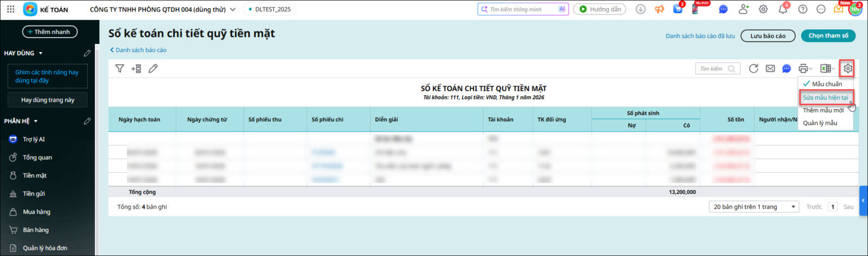
Task: Click the report Tìm kiếm search field
Action: click(713, 68)
